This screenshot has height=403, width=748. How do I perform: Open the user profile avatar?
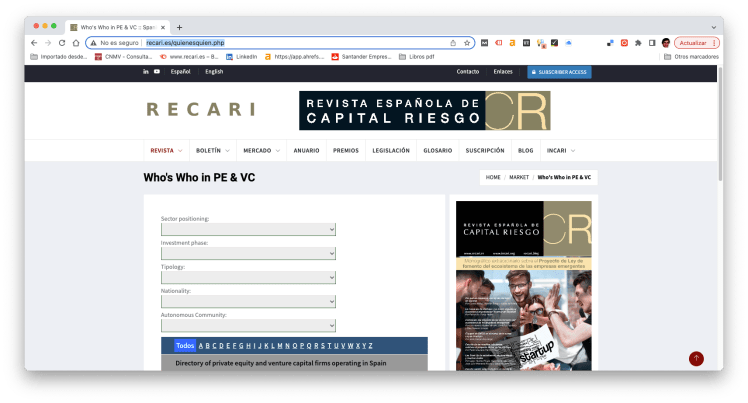666,43
